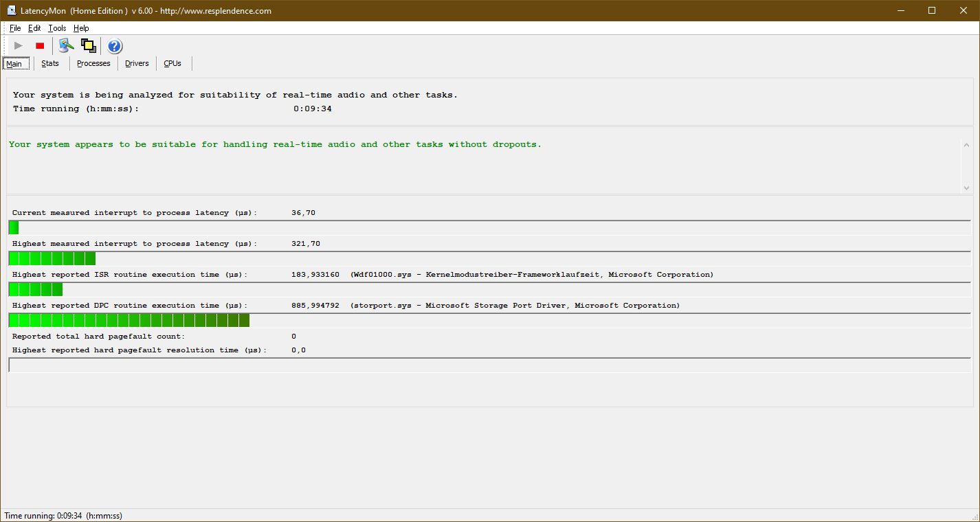The width and height of the screenshot is (980, 522).
Task: Click the 'Time running (h:mm:ss):' label
Action: (76, 109)
